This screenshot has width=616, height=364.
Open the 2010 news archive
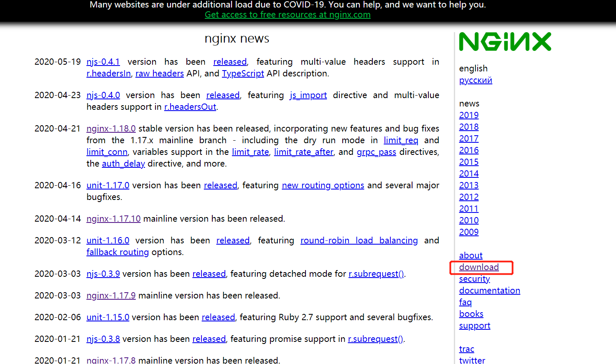click(469, 220)
